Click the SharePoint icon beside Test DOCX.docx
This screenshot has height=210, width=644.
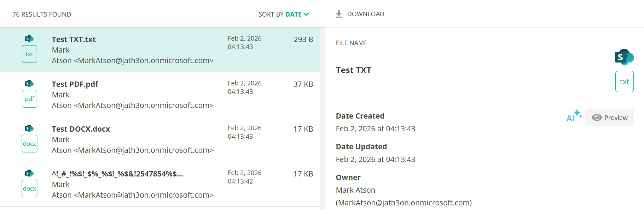(29, 128)
